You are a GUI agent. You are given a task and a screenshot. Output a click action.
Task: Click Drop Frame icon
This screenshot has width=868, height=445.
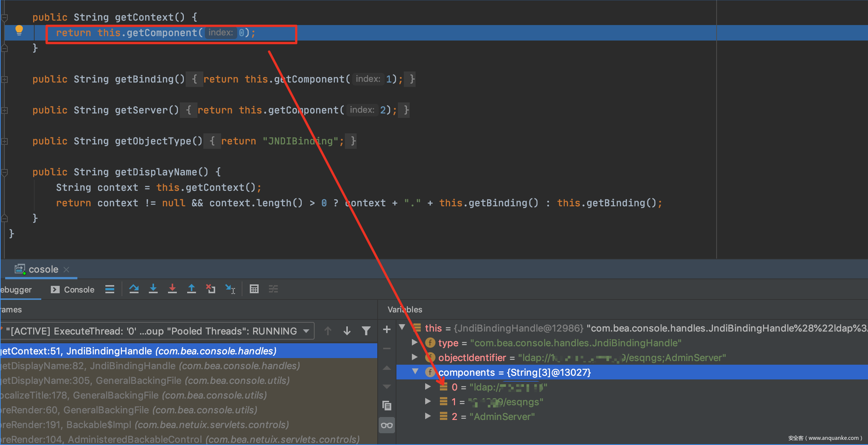[211, 289]
